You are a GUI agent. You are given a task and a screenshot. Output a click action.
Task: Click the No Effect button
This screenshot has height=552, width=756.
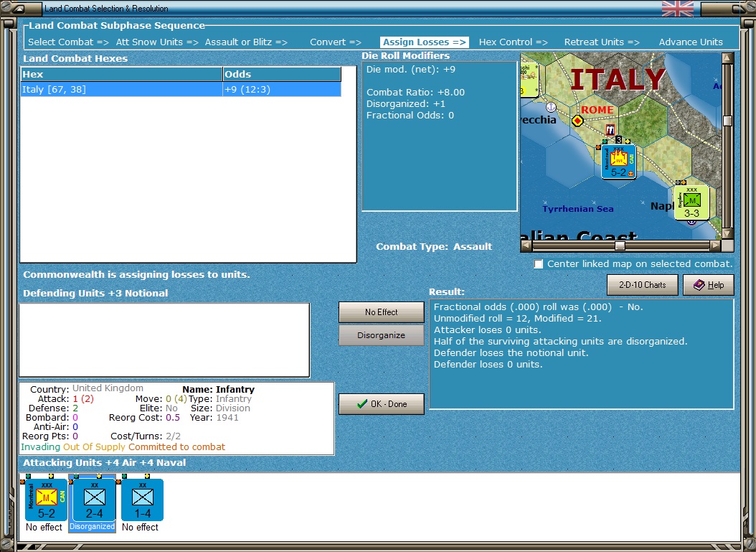pos(382,312)
